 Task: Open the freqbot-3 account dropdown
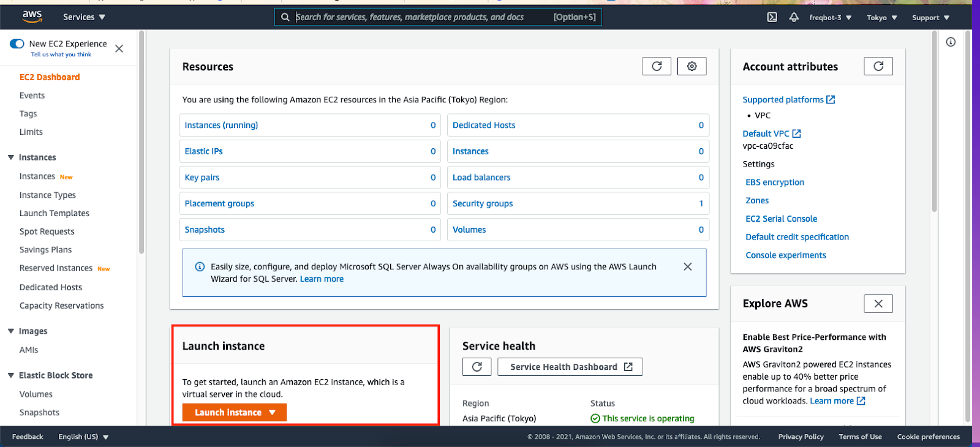coord(831,17)
